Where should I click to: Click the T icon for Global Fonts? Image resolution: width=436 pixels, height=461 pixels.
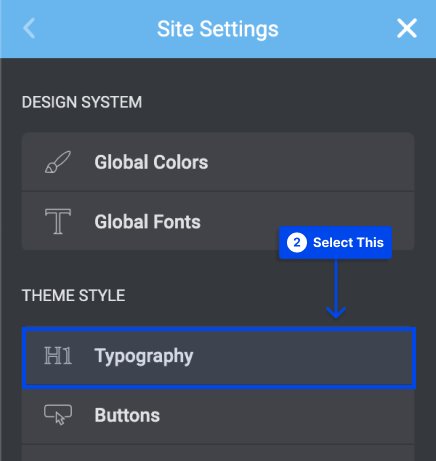tap(58, 221)
